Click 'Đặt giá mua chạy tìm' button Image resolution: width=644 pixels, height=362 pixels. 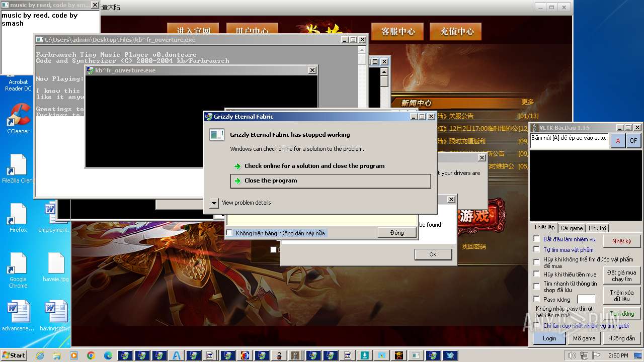(x=622, y=276)
